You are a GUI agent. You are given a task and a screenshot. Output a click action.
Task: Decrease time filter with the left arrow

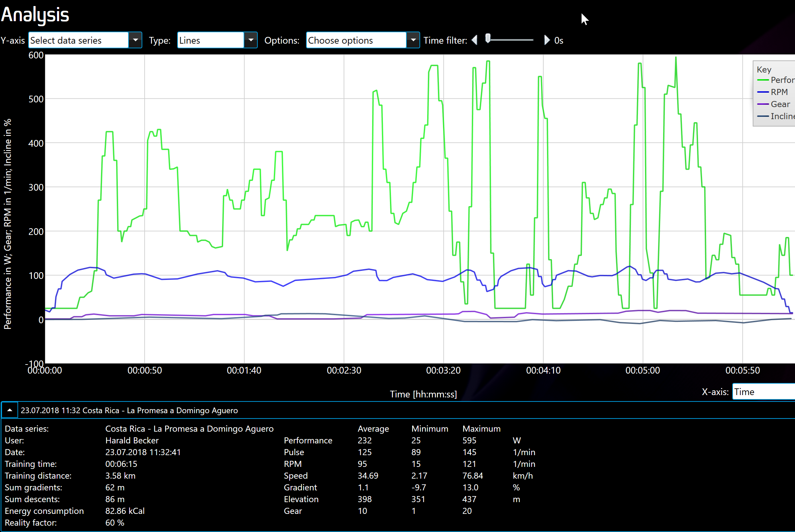475,40
